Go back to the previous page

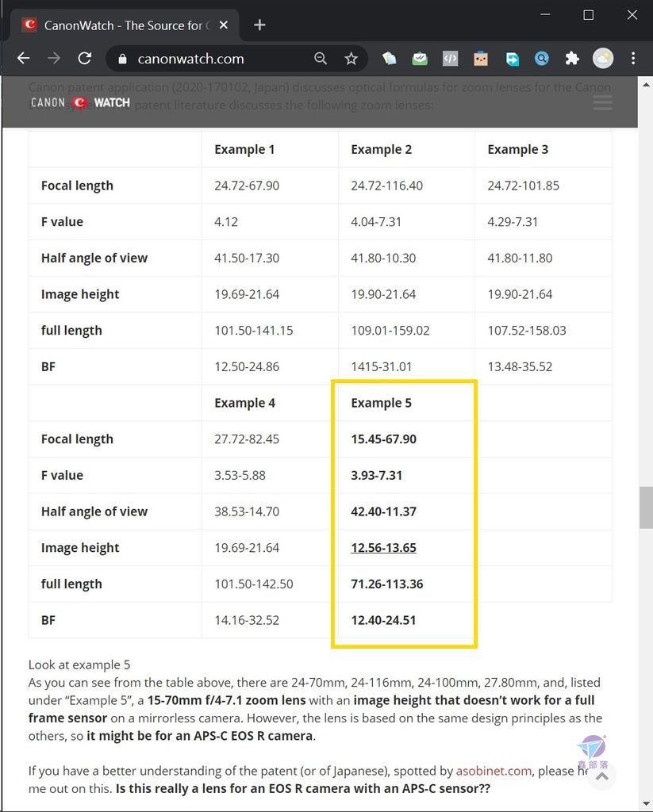(23, 58)
